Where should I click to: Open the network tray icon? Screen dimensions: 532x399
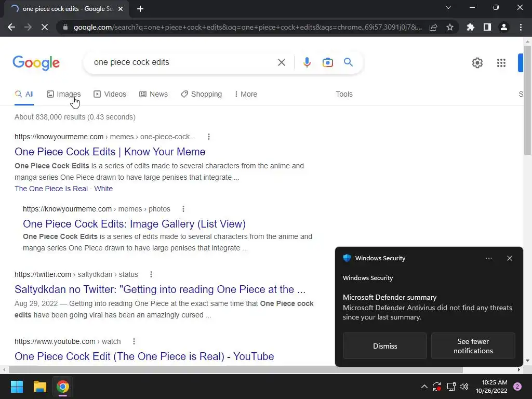tap(451, 387)
